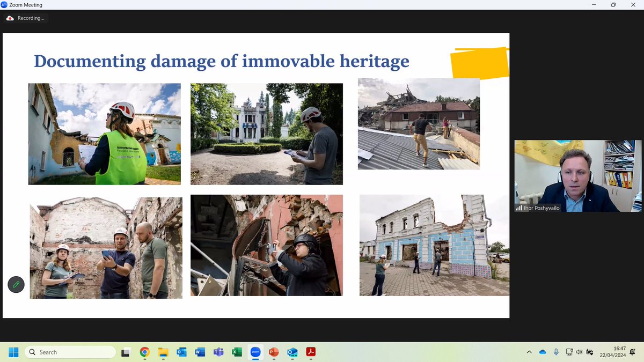Open new Outlook from the taskbar
This screenshot has height=362, width=644.
[x=292, y=352]
